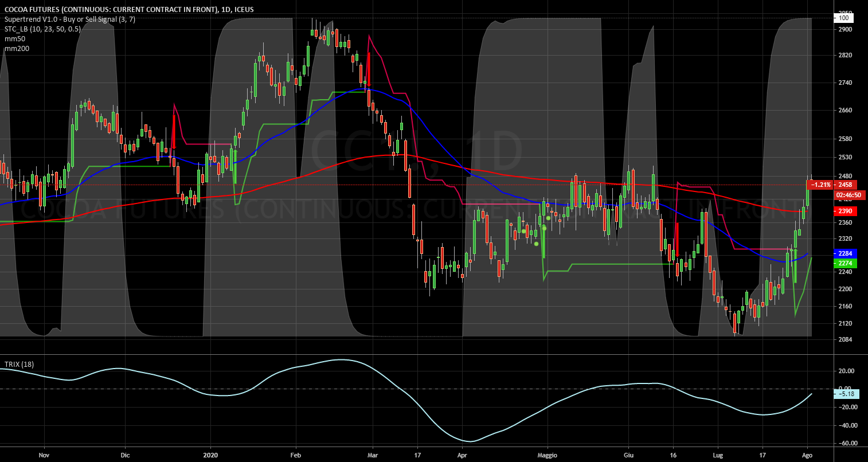Click the 2320 price axis tick
The width and height of the screenshot is (868, 462).
pos(846,238)
